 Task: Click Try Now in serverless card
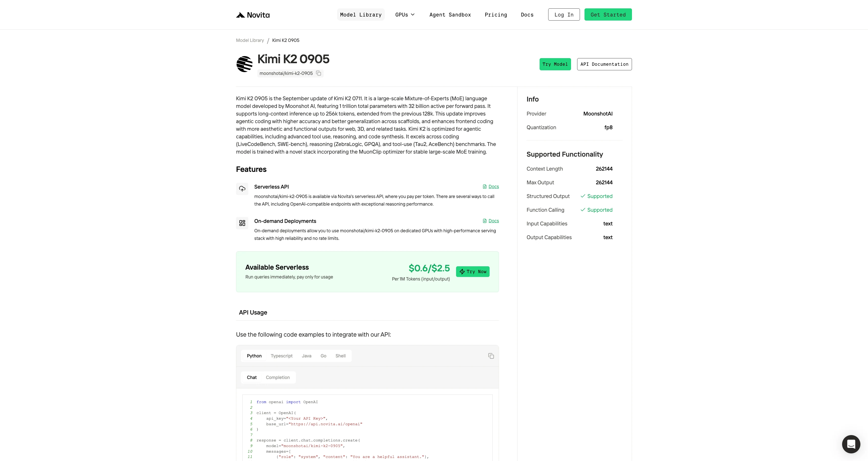pyautogui.click(x=473, y=272)
